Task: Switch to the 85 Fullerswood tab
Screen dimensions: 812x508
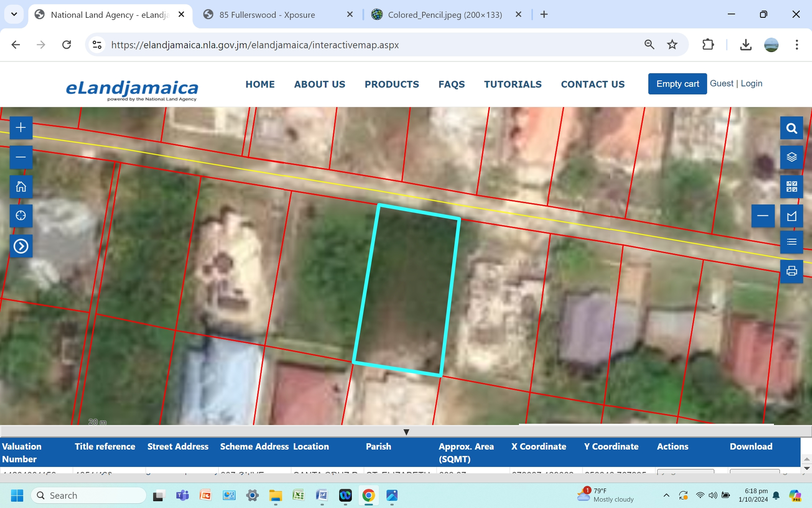Action: pos(266,15)
